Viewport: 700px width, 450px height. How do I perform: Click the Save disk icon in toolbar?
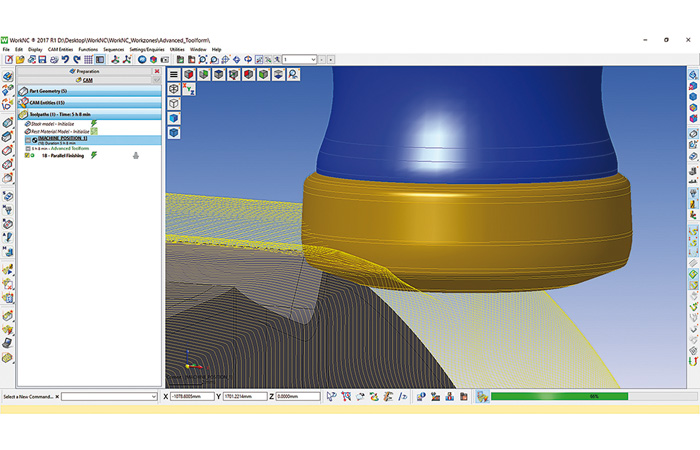click(x=42, y=59)
